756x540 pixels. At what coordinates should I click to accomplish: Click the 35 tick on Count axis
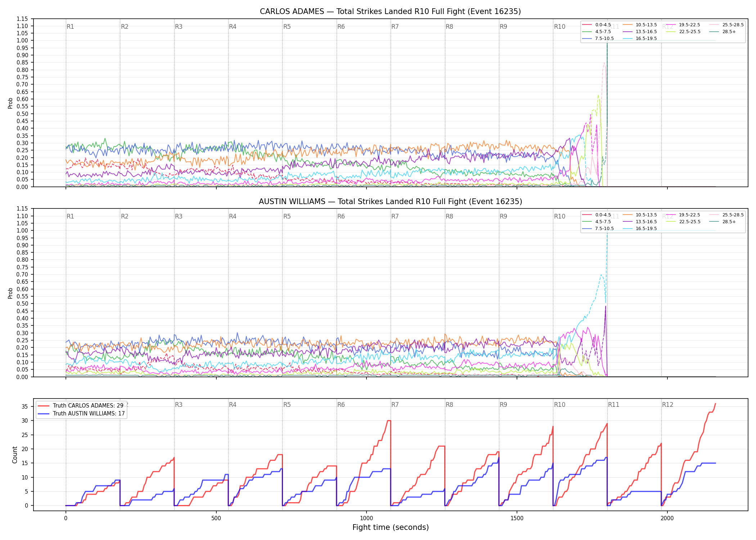(x=24, y=406)
